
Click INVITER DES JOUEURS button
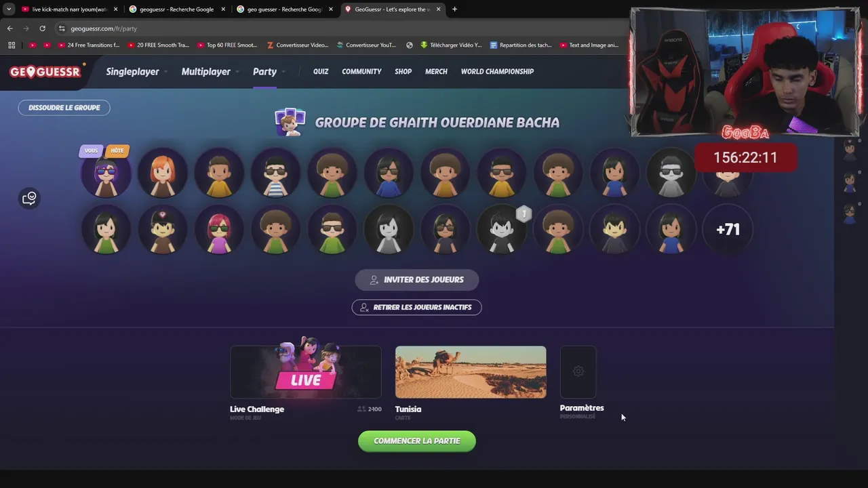click(x=417, y=279)
